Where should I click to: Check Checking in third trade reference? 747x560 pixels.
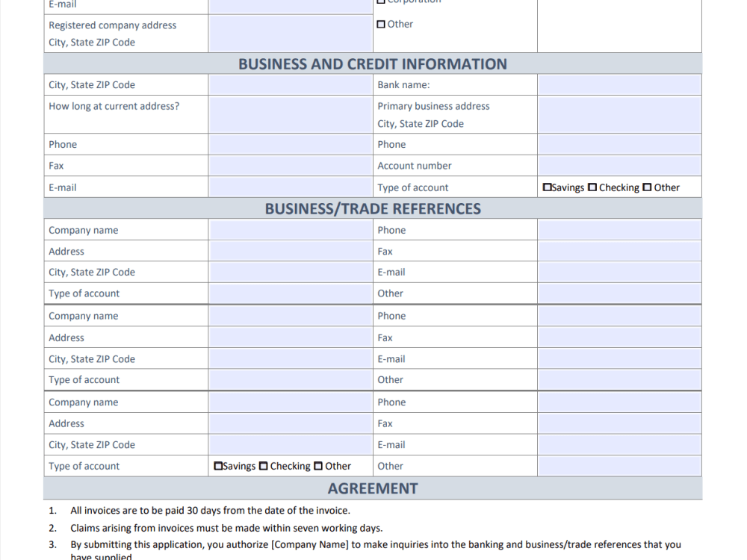click(x=264, y=466)
